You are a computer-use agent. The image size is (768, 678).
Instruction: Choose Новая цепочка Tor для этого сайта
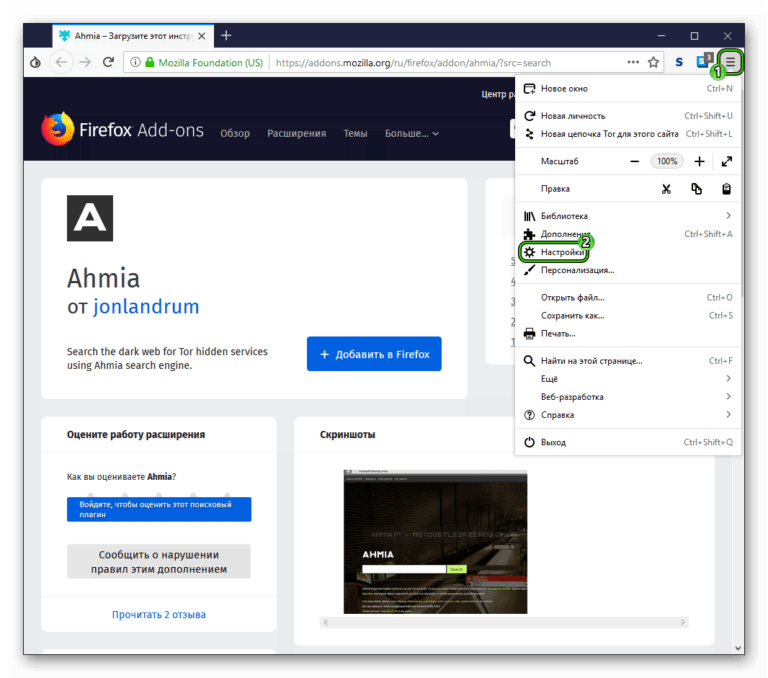pyautogui.click(x=628, y=134)
